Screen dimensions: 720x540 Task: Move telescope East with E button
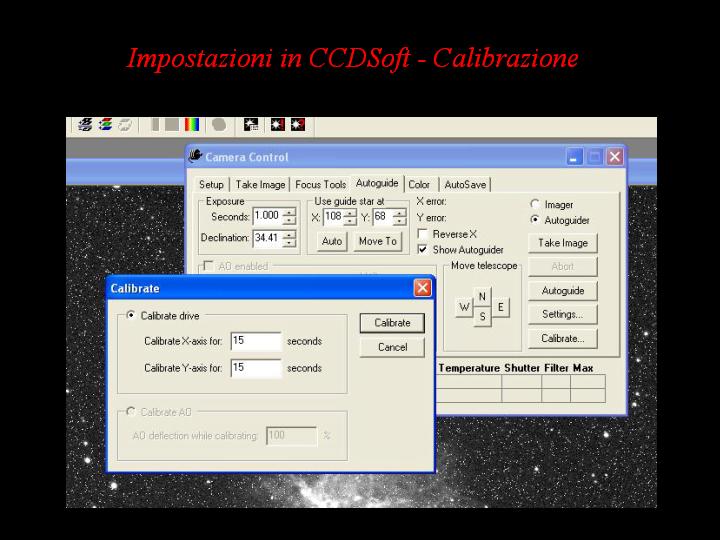501,307
